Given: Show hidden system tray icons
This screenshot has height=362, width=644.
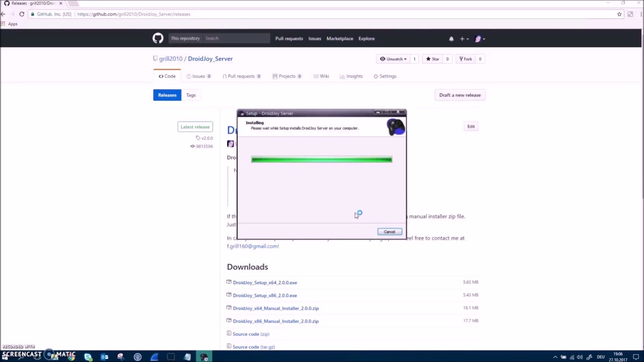Looking at the screenshot, I should (x=554, y=357).
